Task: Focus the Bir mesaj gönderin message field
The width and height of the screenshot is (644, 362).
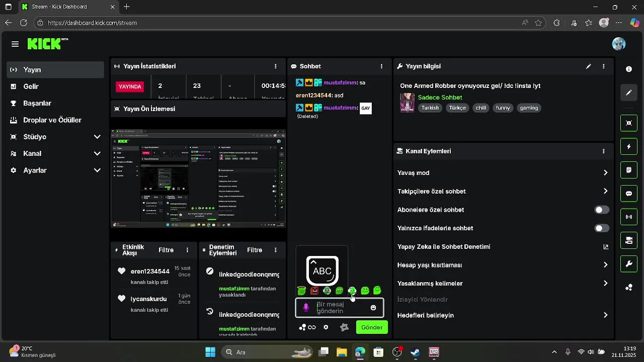Action: click(340, 308)
